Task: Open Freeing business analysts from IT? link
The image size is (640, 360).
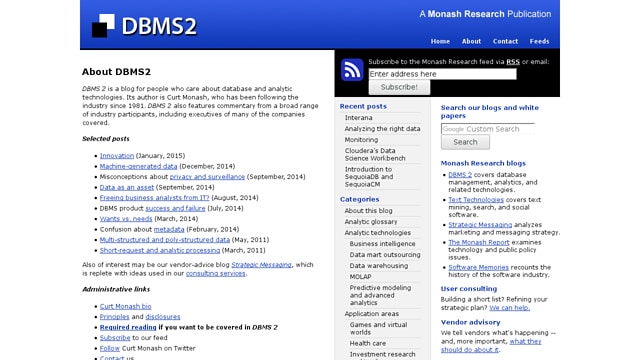Action: pyautogui.click(x=154, y=198)
